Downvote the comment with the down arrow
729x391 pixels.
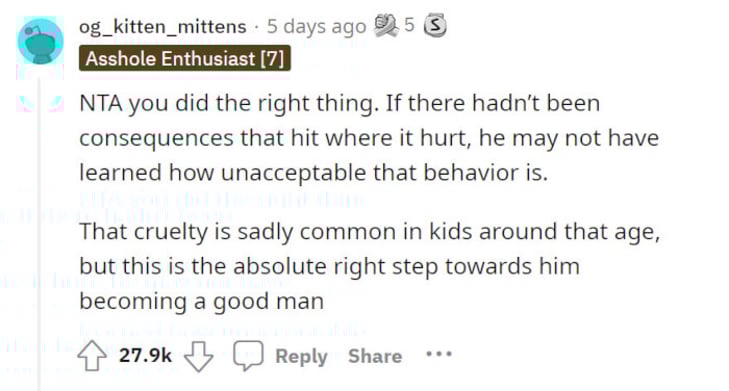click(x=199, y=357)
